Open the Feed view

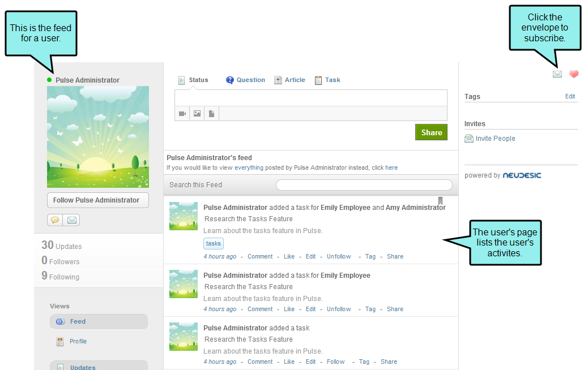click(x=99, y=322)
